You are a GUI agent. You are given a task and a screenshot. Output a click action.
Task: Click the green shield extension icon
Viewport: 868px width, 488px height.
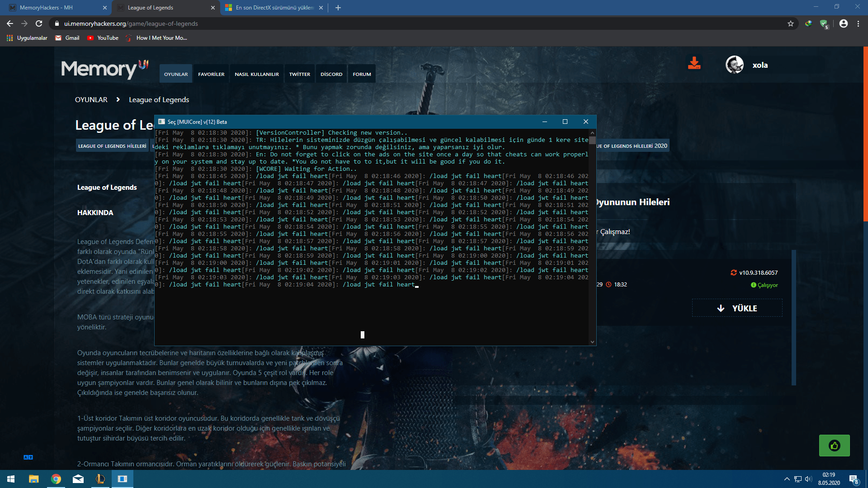pyautogui.click(x=824, y=24)
